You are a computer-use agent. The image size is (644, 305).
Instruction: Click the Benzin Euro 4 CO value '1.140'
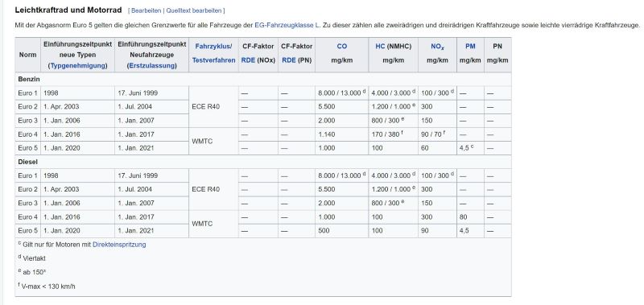tap(327, 134)
